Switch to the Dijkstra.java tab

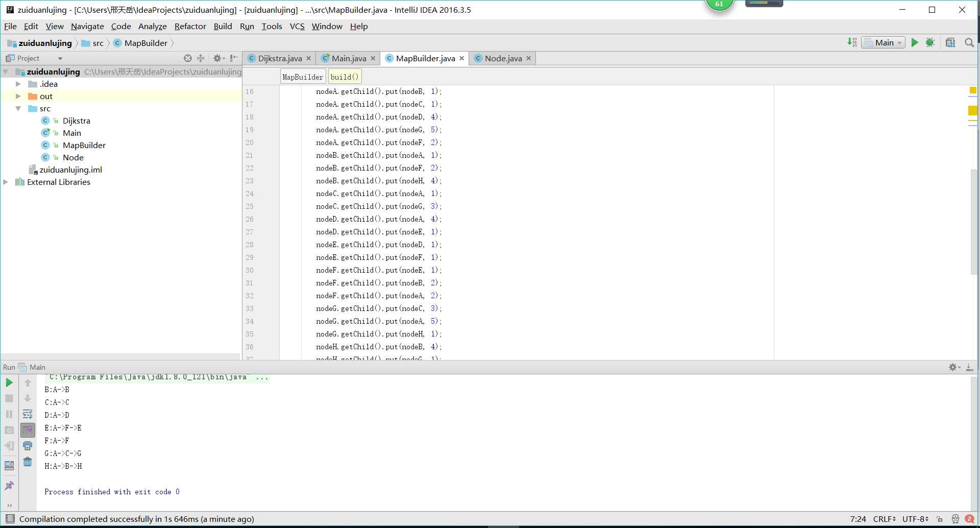tap(280, 58)
